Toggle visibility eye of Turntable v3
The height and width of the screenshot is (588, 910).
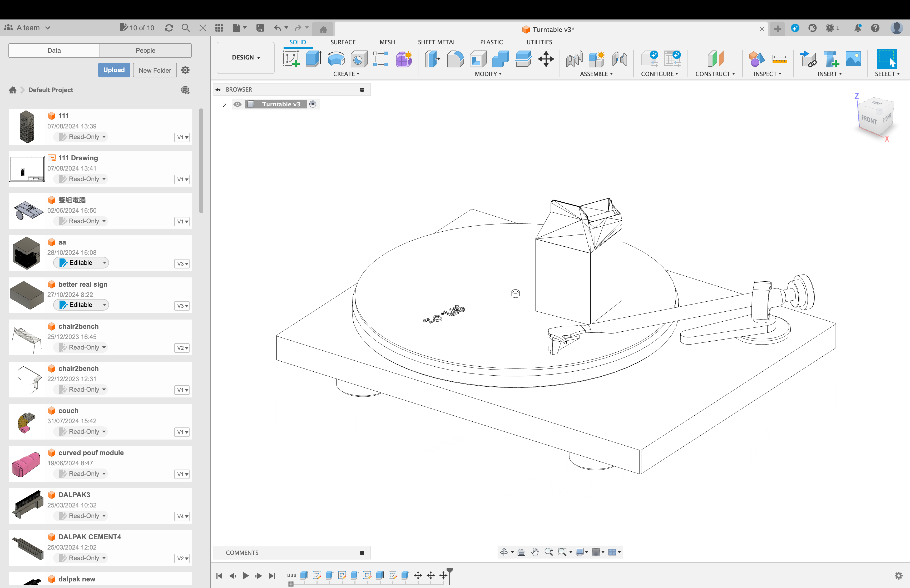(x=238, y=104)
